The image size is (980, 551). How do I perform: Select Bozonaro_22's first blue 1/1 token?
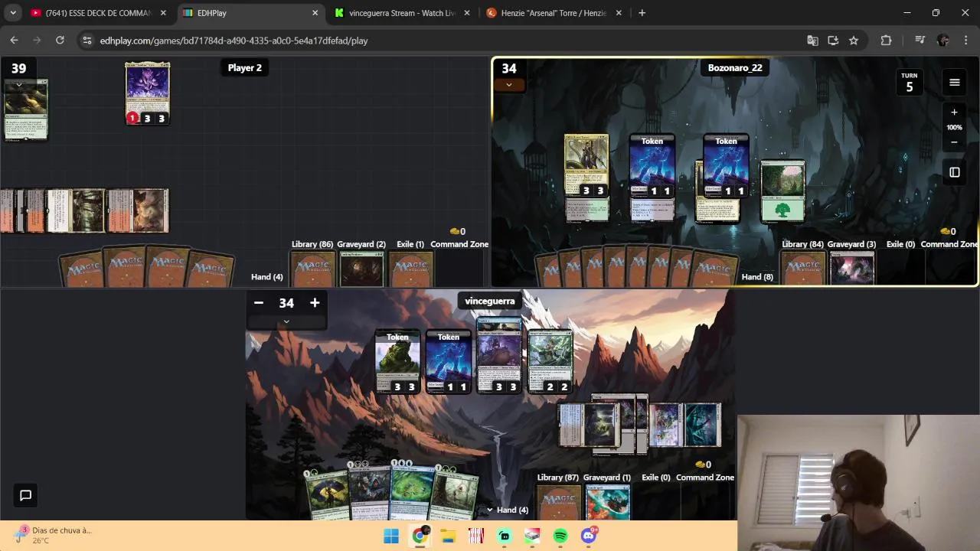coord(652,166)
